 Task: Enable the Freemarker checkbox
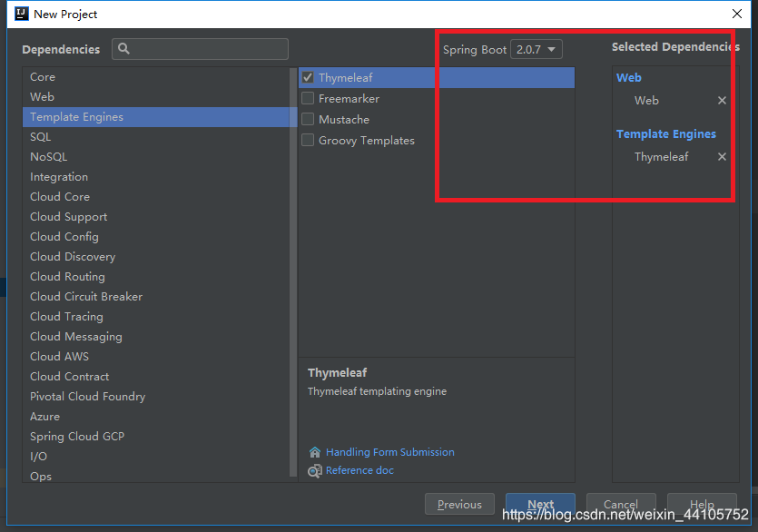(308, 98)
